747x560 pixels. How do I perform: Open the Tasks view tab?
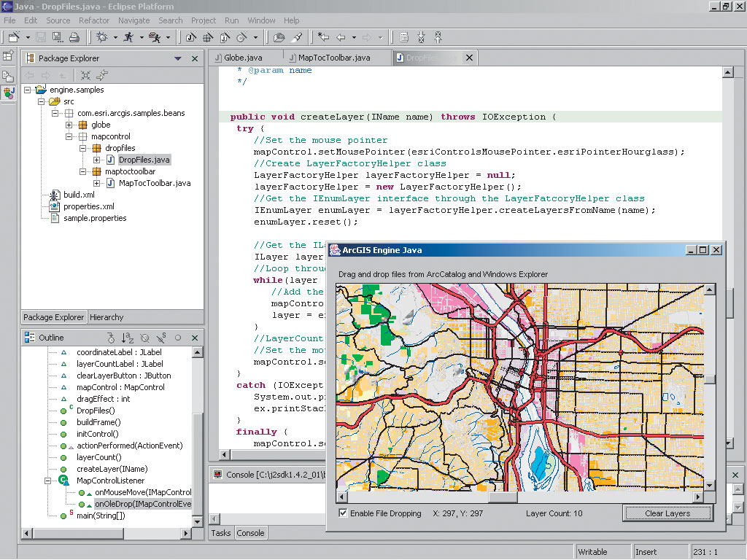[x=221, y=533]
